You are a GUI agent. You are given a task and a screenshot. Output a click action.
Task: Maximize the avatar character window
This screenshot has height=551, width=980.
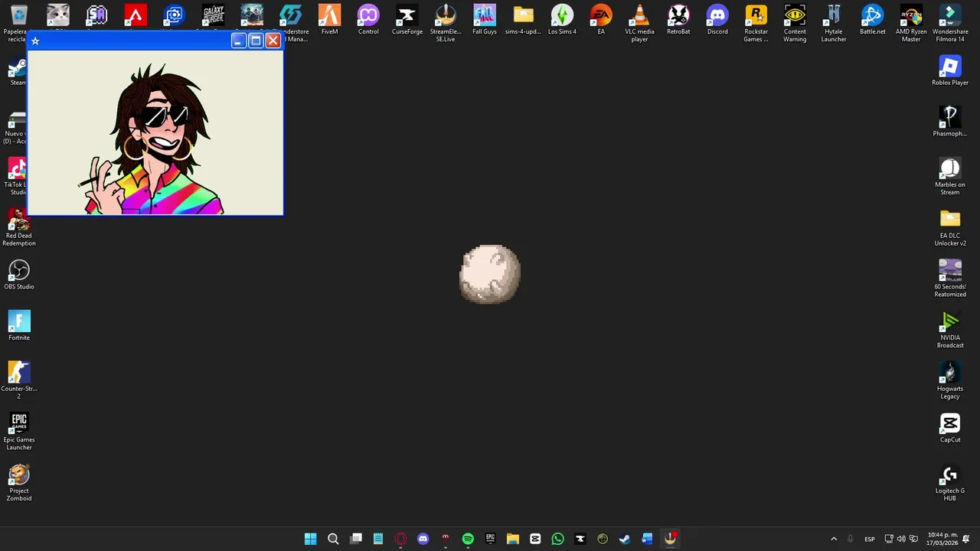256,41
